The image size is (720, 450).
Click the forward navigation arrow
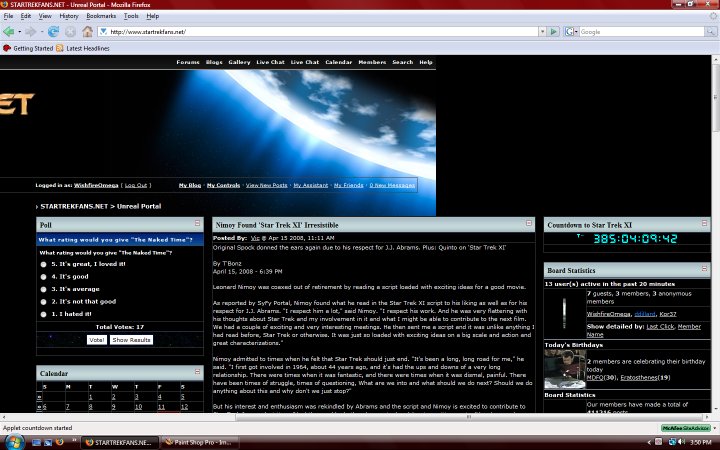pos(30,32)
